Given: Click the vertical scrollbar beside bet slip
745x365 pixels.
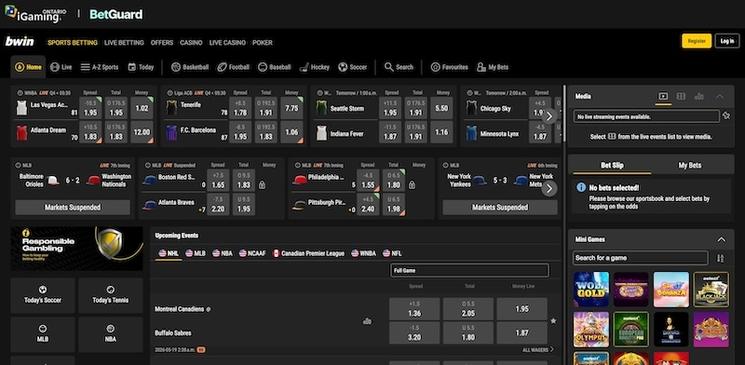Looking at the screenshot, I should (x=565, y=114).
